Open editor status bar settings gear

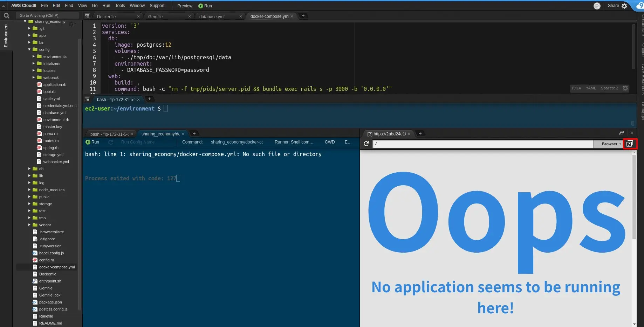click(x=625, y=88)
